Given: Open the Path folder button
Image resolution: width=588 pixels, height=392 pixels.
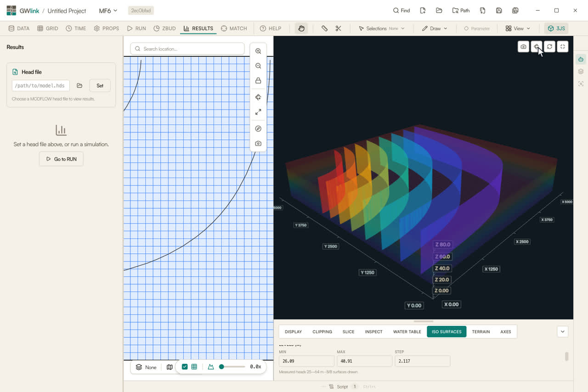Looking at the screenshot, I should click(x=461, y=11).
